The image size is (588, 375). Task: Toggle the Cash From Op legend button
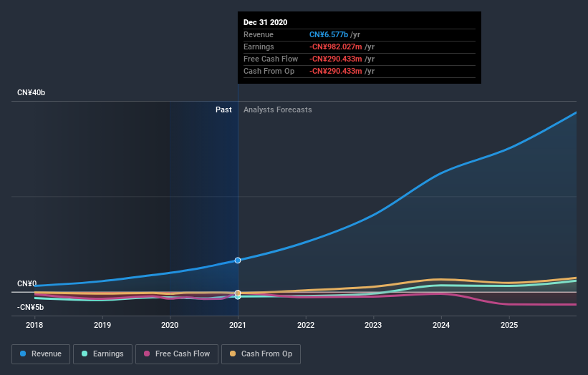[261, 354]
